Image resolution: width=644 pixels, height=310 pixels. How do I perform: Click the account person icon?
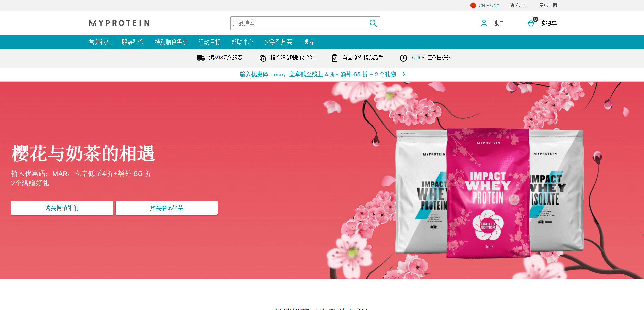(484, 23)
